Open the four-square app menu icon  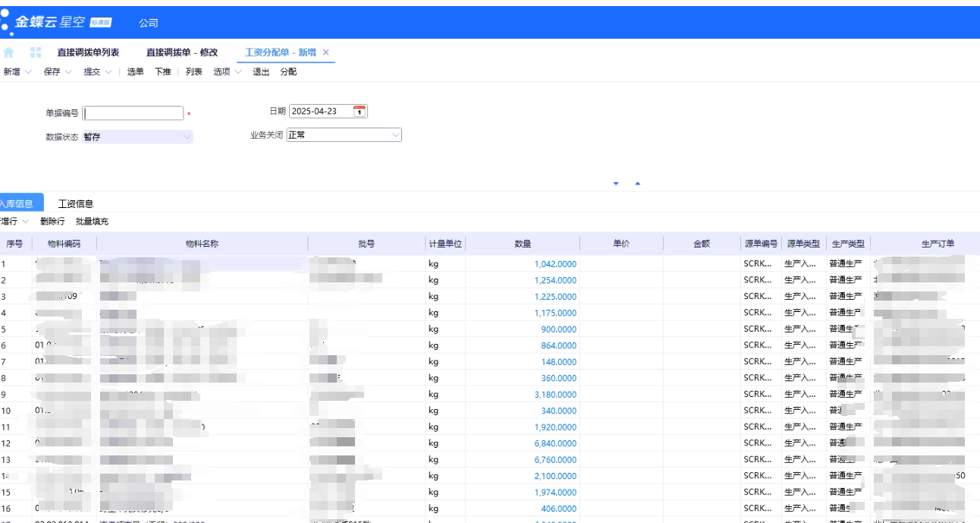(35, 52)
